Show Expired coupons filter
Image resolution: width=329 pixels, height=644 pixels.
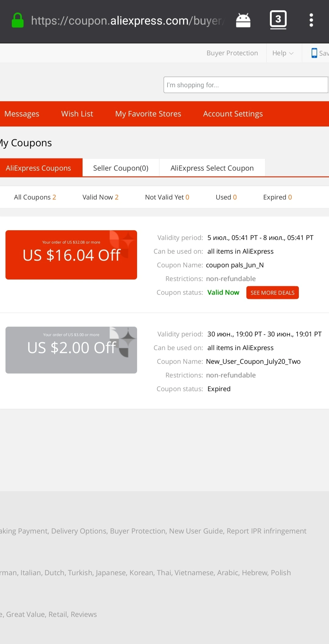[278, 197]
